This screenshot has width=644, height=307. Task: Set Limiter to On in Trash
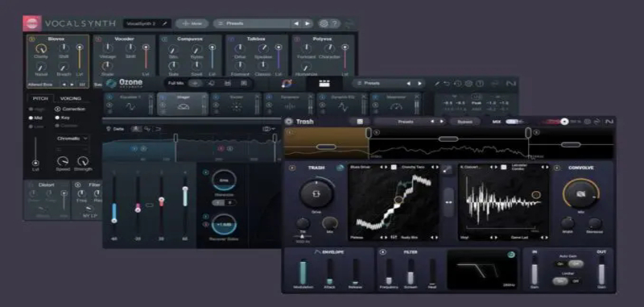click(x=559, y=281)
